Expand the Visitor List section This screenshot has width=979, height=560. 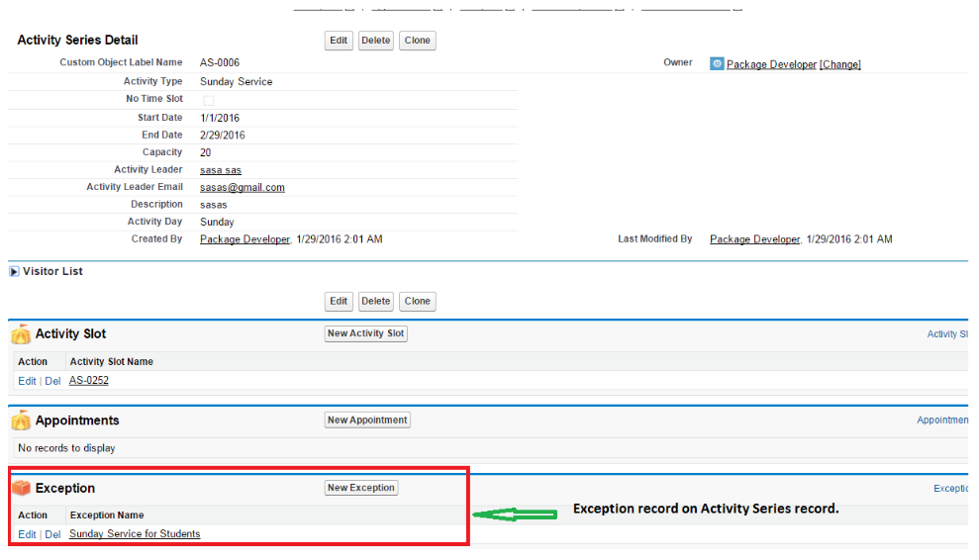tap(15, 272)
